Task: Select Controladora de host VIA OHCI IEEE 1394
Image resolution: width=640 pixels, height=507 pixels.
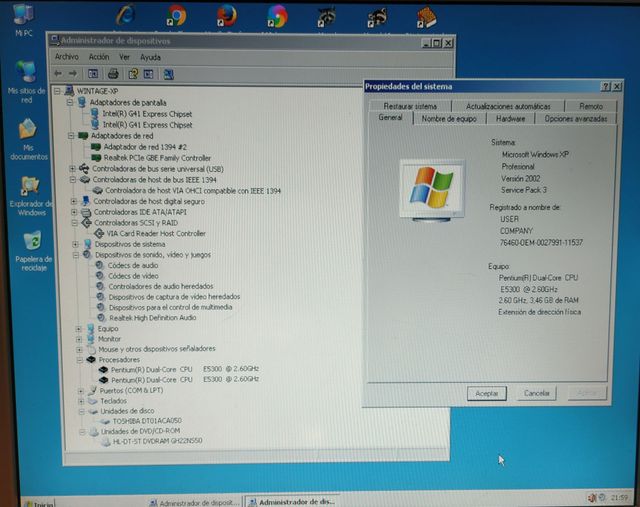Action: pos(193,191)
